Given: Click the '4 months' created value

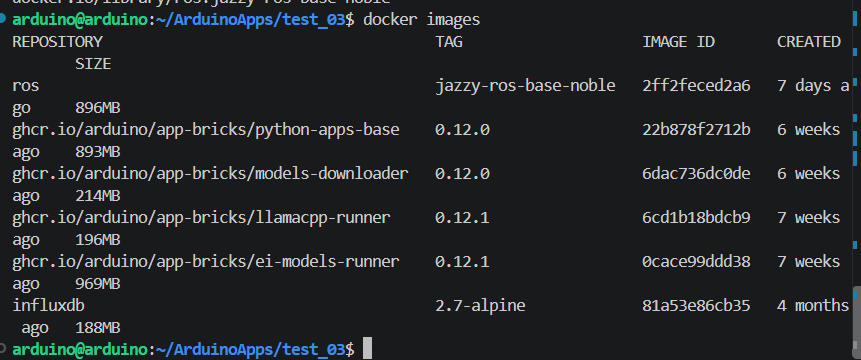Looking at the screenshot, I should click(x=813, y=306).
